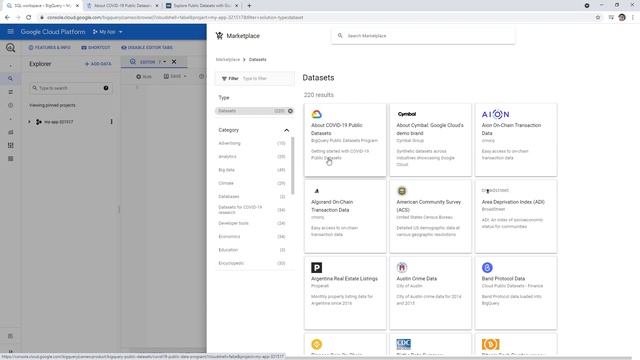Switch to the About COVID-19 Public Datasets browser tab
Image resolution: width=640 pixels, height=360 pixels.
coord(122,6)
